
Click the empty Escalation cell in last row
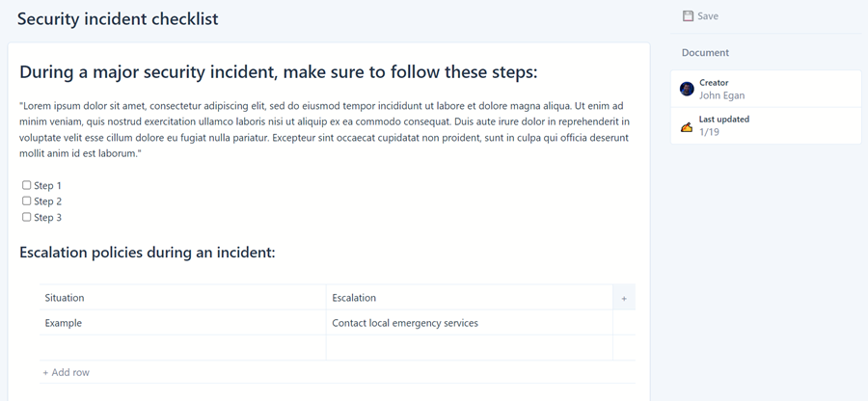coord(469,348)
